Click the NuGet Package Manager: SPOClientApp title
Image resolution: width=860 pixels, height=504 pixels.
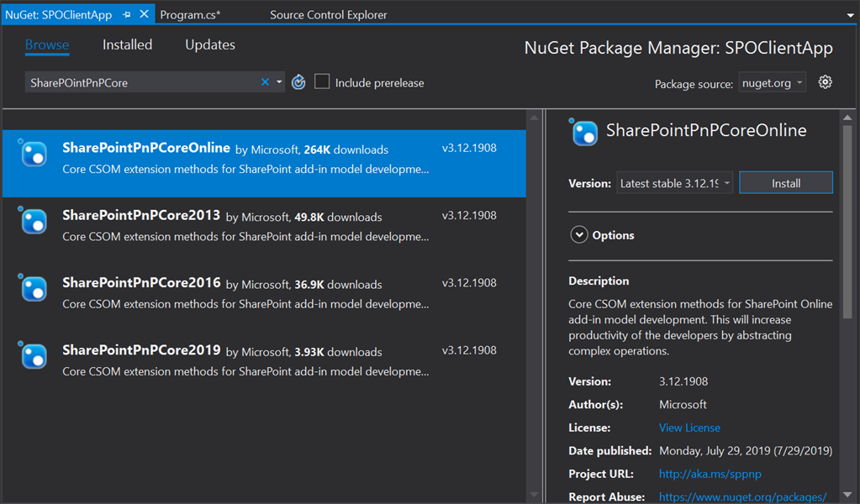point(678,48)
